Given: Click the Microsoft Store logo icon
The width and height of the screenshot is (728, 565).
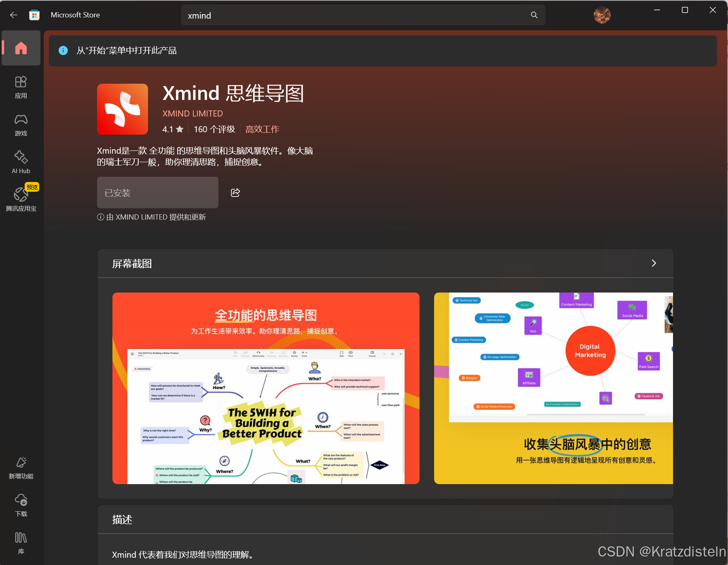Looking at the screenshot, I should (x=34, y=15).
